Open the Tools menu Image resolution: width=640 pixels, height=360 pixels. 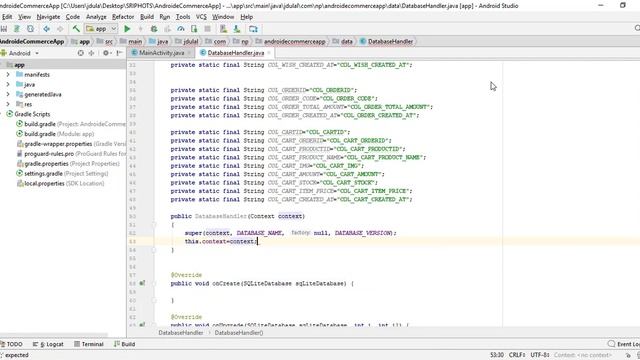183,17
